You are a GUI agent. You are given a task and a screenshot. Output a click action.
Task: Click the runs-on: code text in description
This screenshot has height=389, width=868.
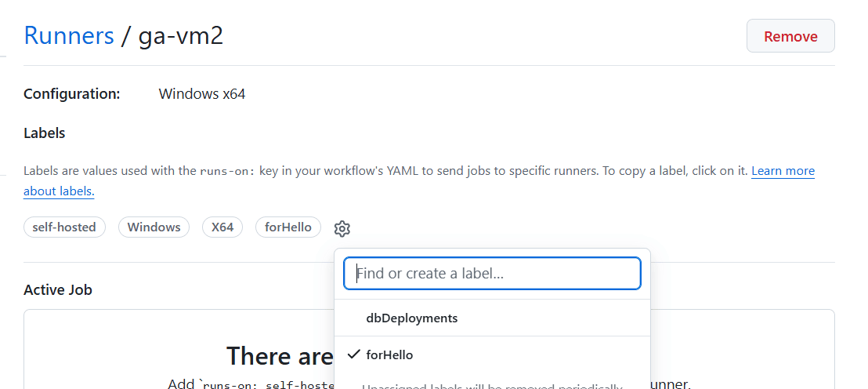[x=228, y=171]
